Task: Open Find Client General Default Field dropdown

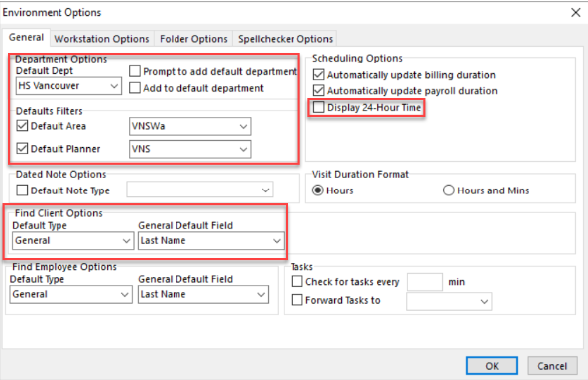Action: 211,241
